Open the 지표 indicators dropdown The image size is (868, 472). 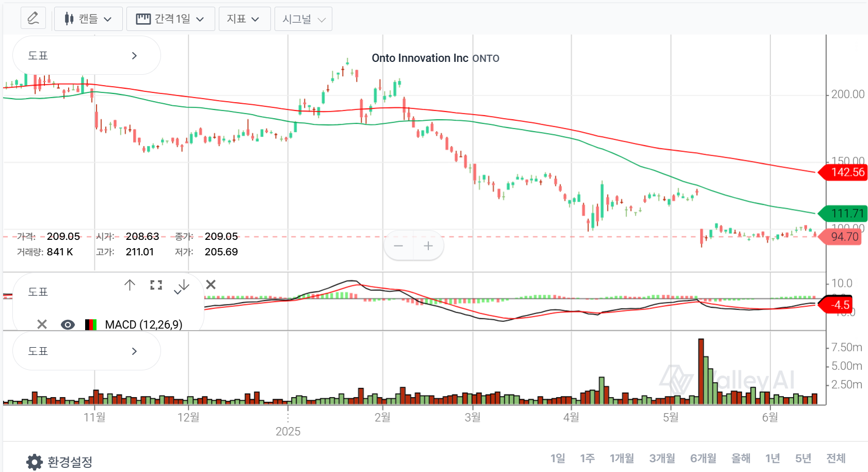click(245, 19)
